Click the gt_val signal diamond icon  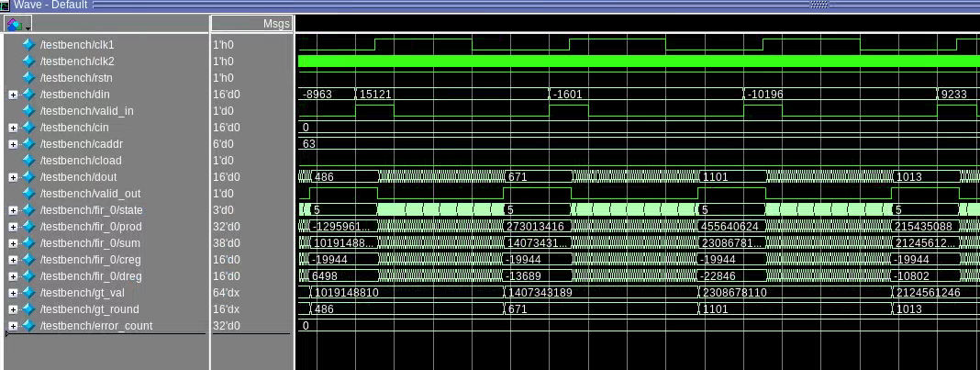tap(28, 293)
